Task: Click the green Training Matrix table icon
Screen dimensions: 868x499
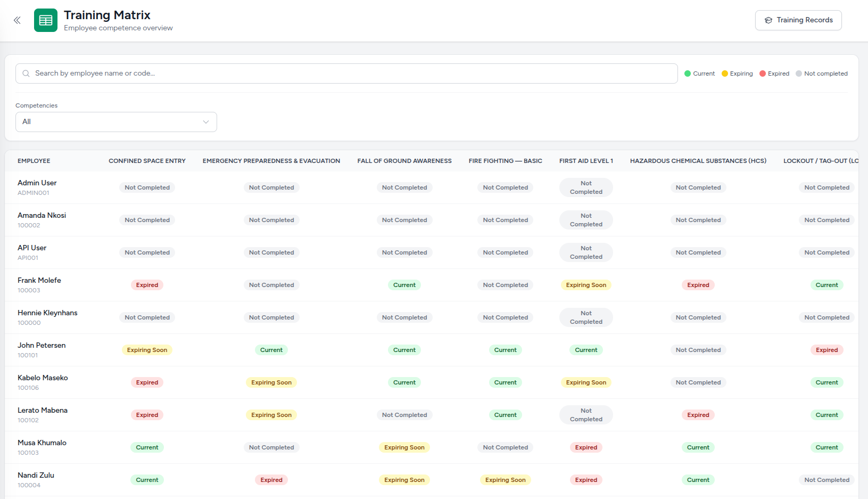Action: pos(46,20)
